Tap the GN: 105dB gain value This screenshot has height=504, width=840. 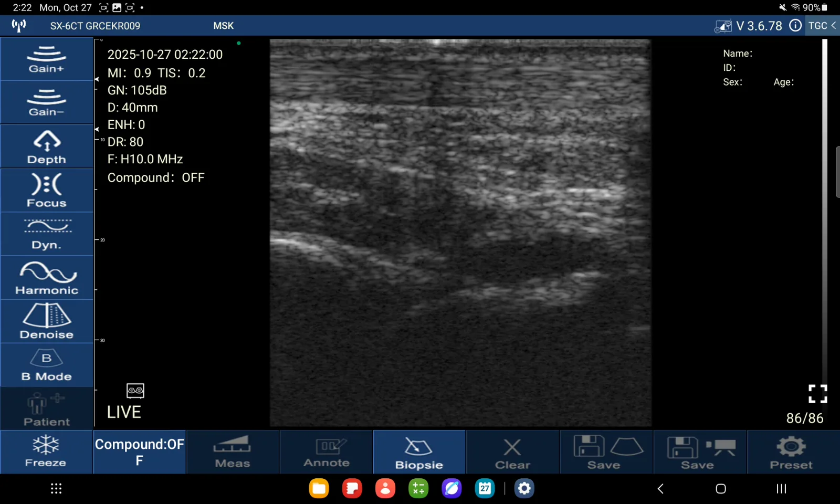coord(137,90)
